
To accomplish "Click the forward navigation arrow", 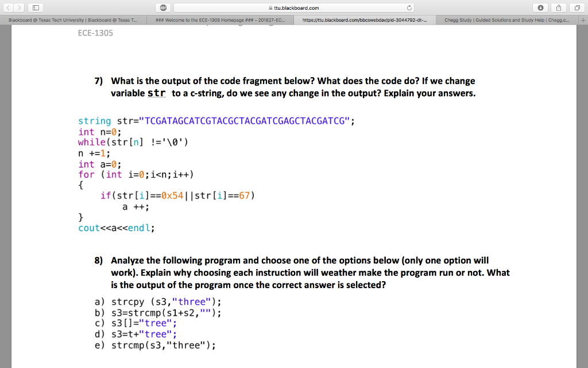I will click(x=19, y=7).
